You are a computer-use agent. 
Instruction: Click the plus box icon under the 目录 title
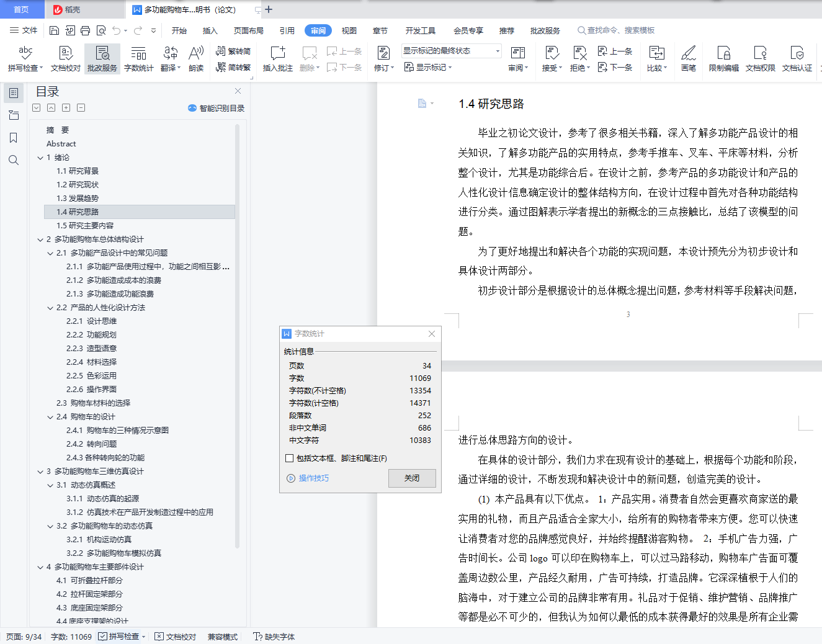(66, 108)
